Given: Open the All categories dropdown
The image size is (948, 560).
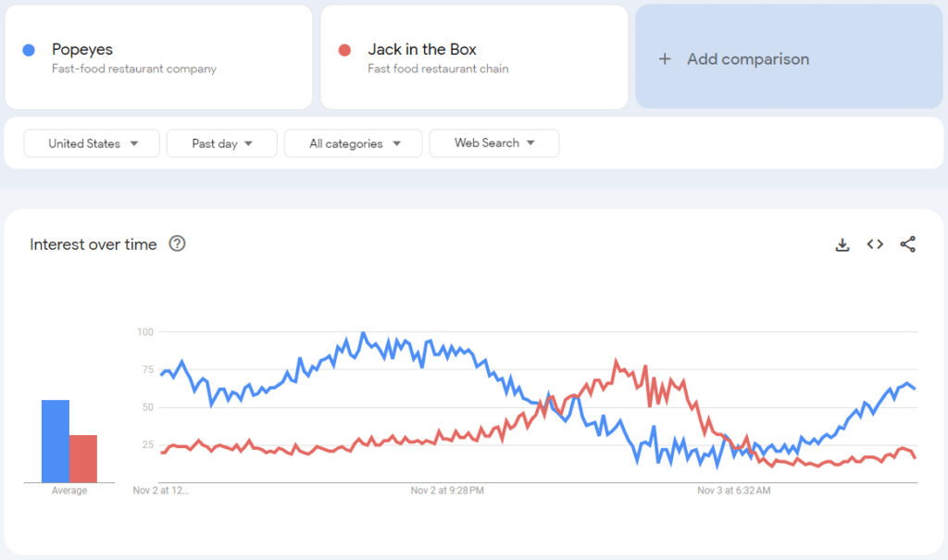Looking at the screenshot, I should 353,143.
